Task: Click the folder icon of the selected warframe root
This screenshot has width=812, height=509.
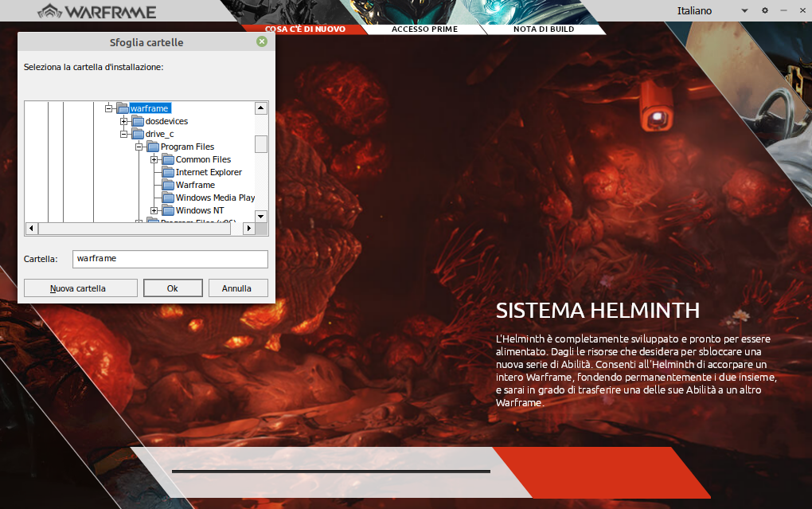Action: click(x=123, y=108)
